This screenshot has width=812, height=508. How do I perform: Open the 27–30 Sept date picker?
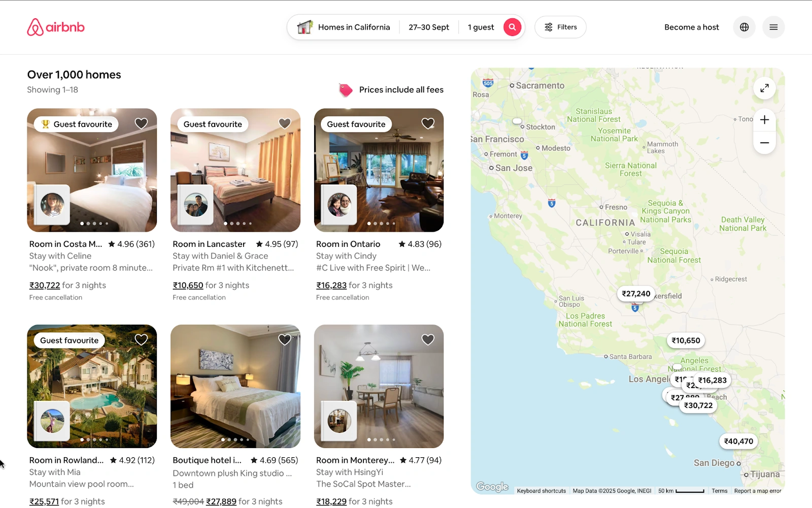(429, 27)
